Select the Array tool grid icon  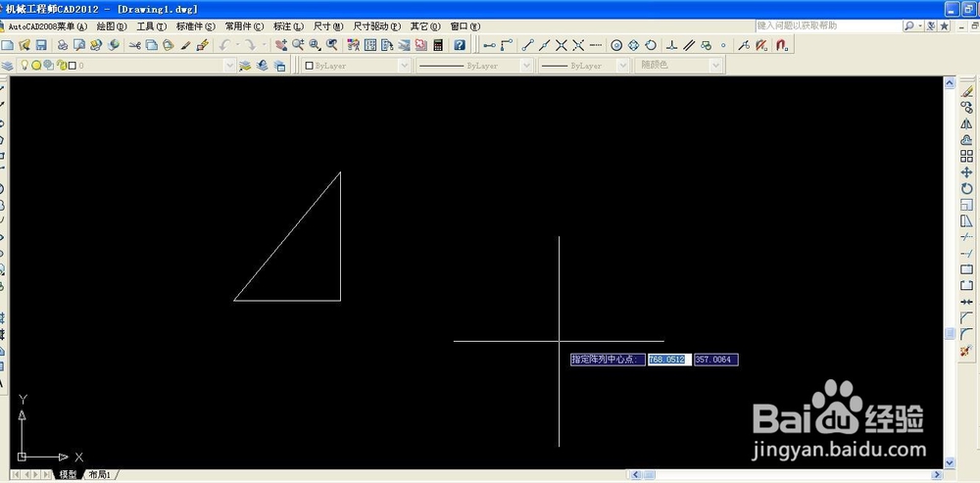[x=967, y=156]
